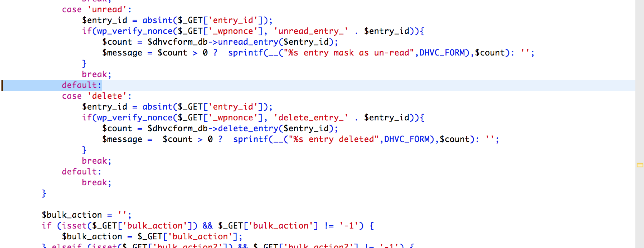This screenshot has width=644, height=248.
Task: Click wp_verify_nonce in the delete case
Action: (135, 118)
